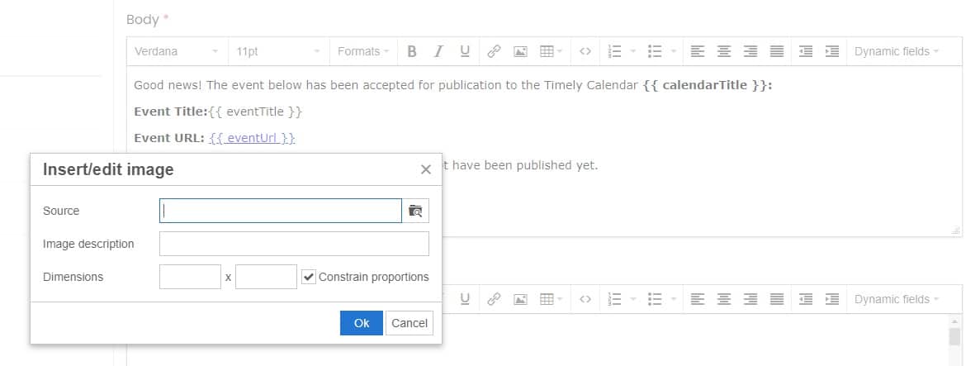
Task: Click the insert link icon in the Body toolbar
Action: 494,51
